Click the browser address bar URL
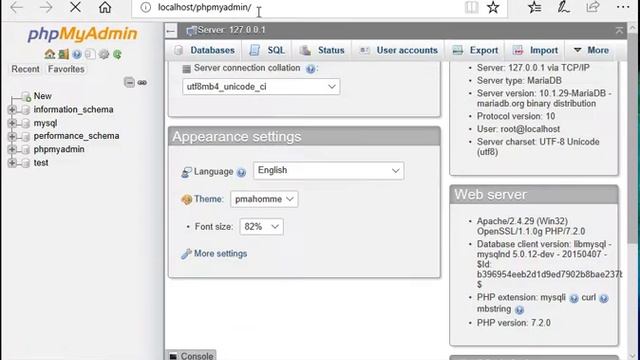Screen dimensions: 640x360 point(204,7)
